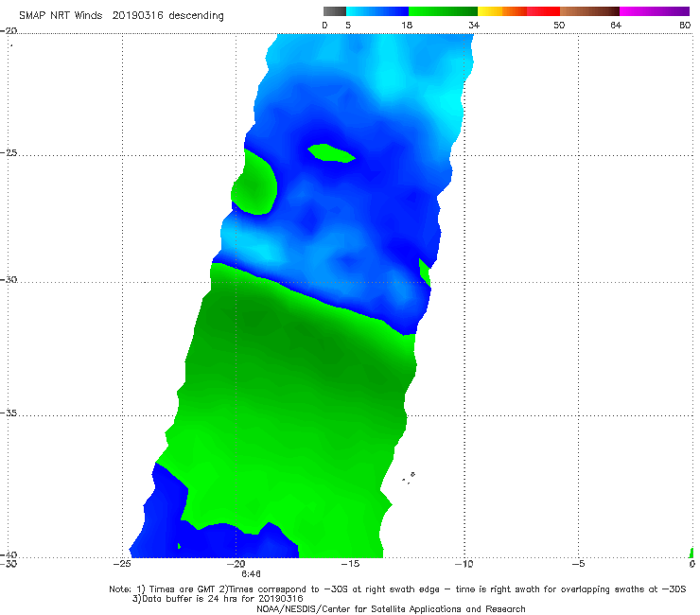Click the word "descending" in the title
Image resolution: width=700 pixels, height=615 pixels.
coord(196,16)
